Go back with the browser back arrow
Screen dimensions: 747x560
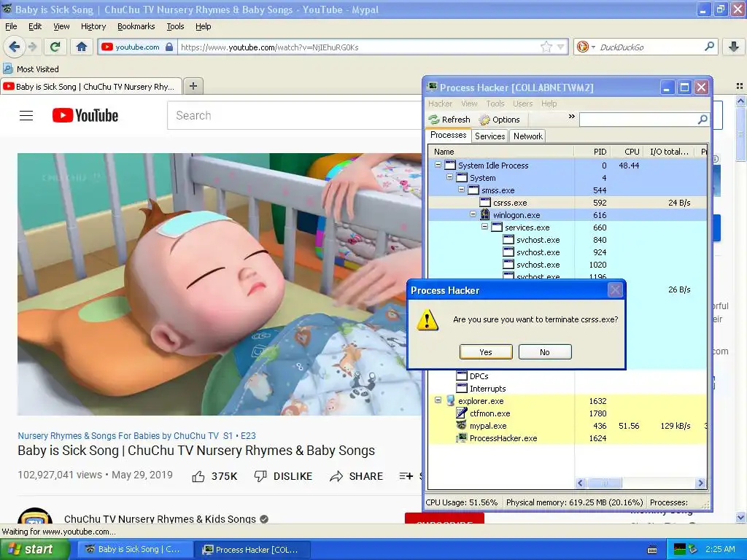point(15,47)
